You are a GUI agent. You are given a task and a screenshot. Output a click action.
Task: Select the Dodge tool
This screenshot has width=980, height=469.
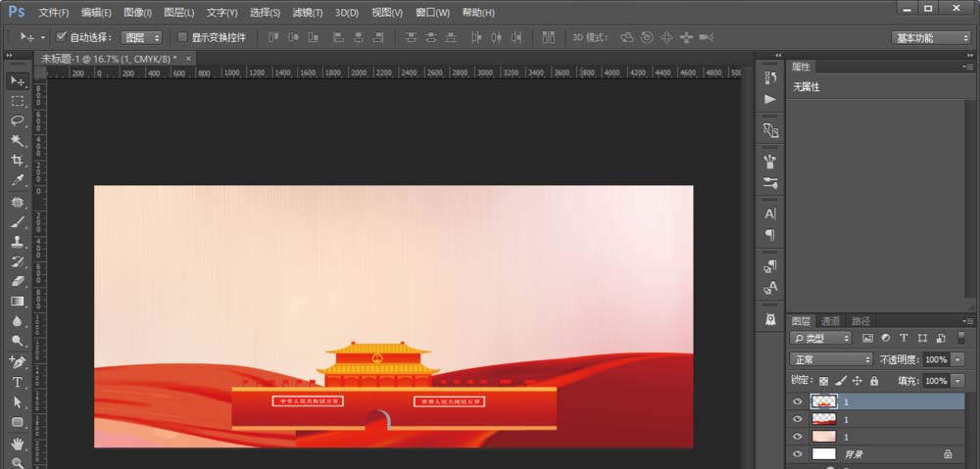click(x=18, y=341)
